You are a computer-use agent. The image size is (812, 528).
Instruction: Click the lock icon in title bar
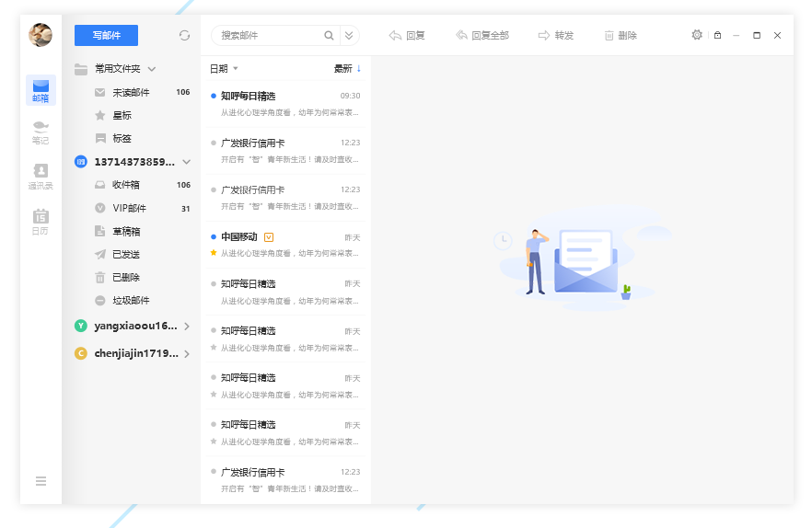point(717,35)
